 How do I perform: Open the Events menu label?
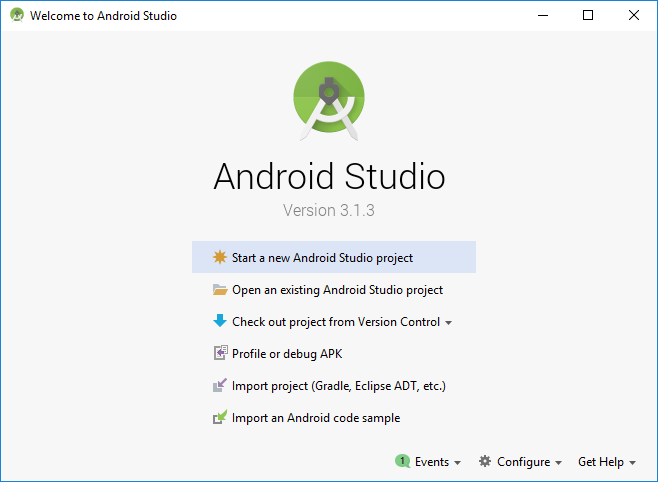tap(432, 462)
